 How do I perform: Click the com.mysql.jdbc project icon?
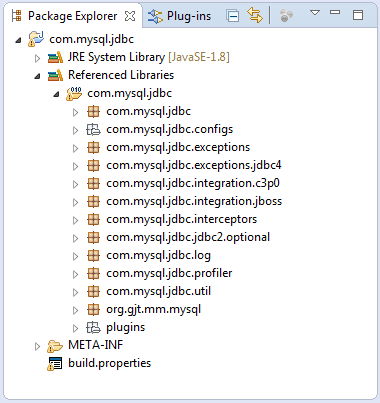[36, 39]
